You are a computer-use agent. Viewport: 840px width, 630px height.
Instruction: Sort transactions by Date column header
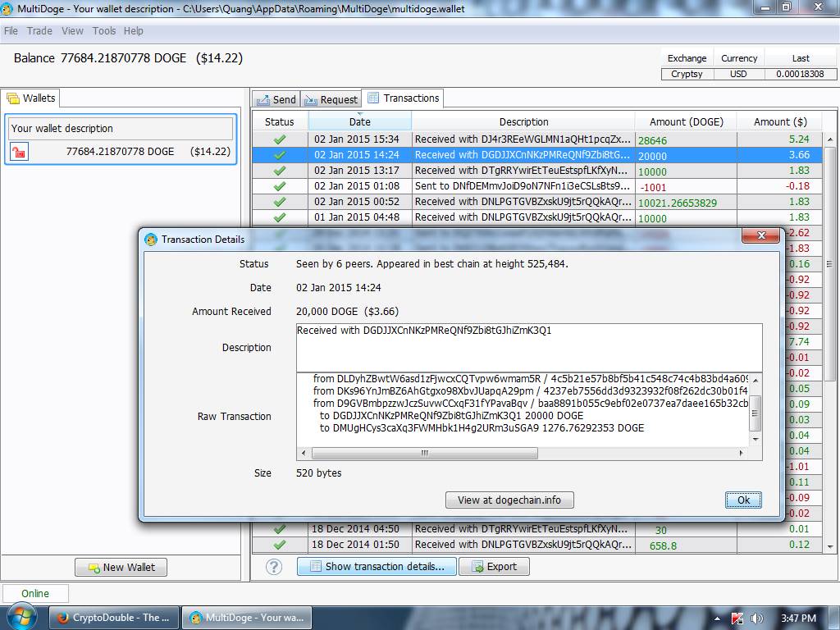(360, 121)
